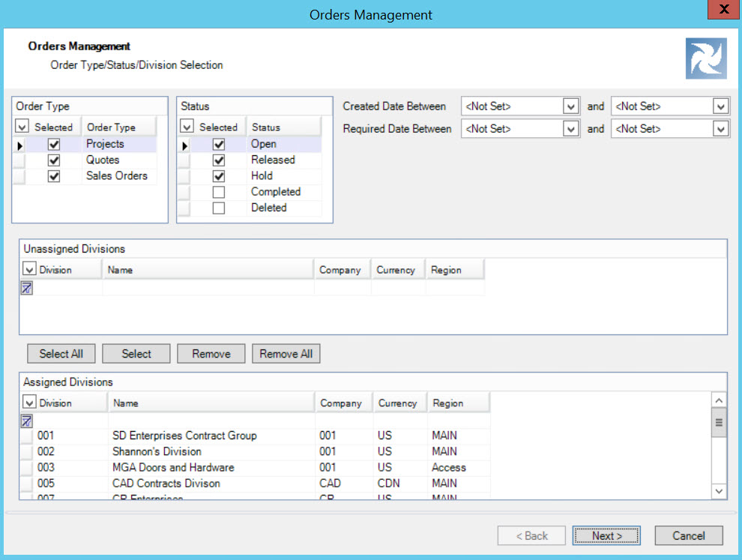Click the Order Type column header
Image resolution: width=742 pixels, height=560 pixels.
(x=118, y=127)
